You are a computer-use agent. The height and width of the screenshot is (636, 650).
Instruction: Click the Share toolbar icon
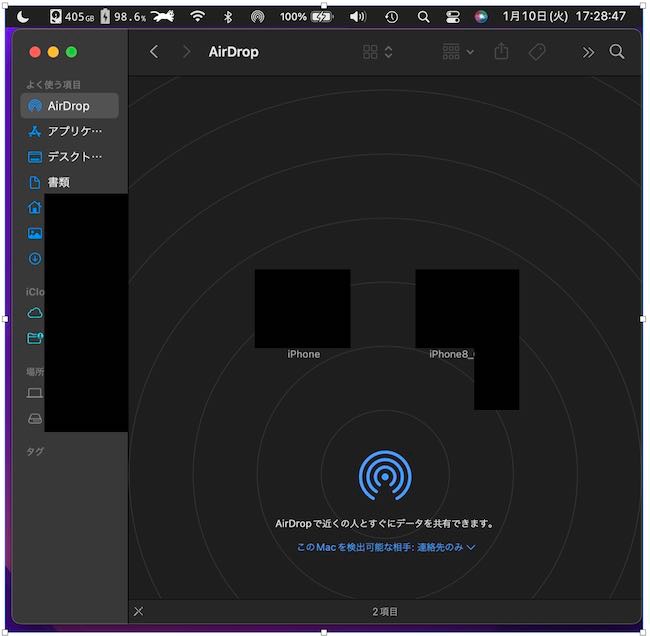pos(501,52)
